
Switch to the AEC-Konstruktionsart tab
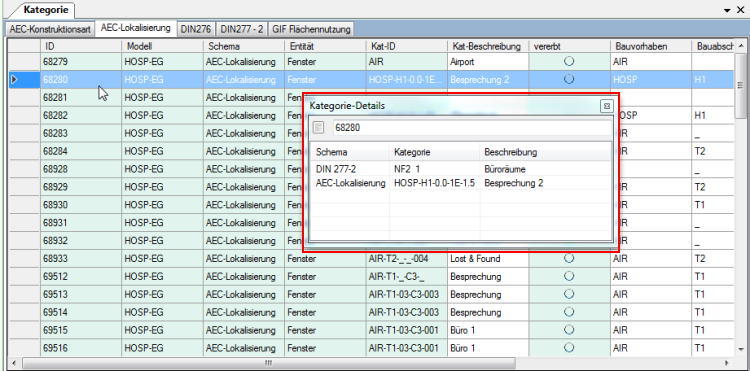click(x=50, y=29)
